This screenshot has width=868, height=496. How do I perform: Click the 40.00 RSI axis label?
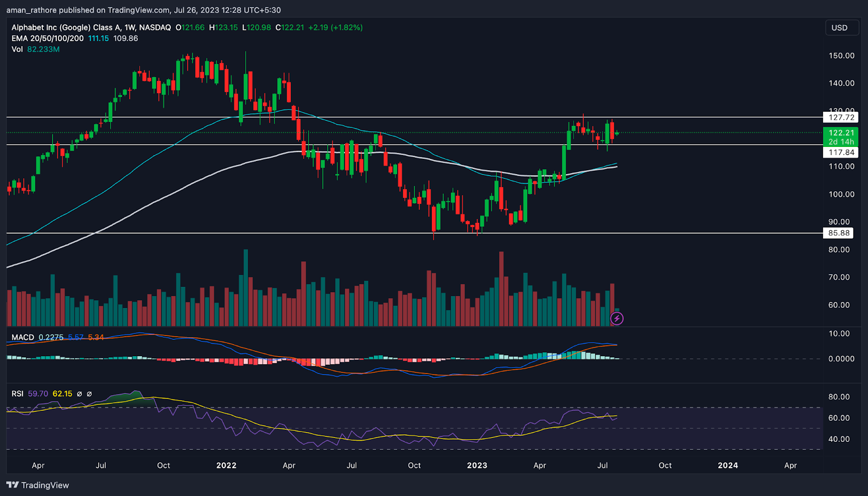click(x=839, y=439)
